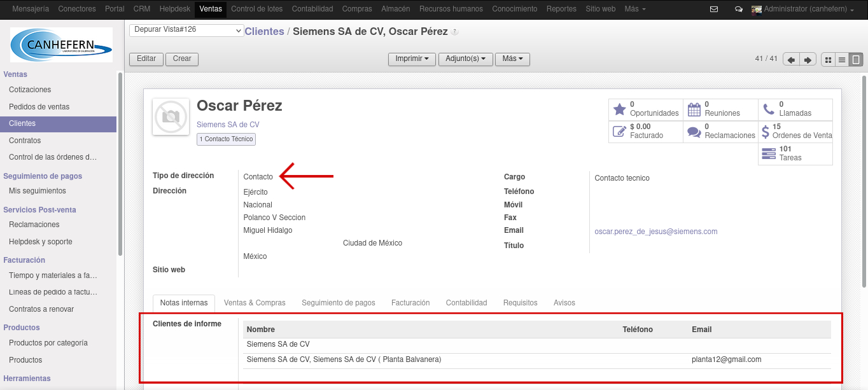Open Productos por categoría in sidebar
Image resolution: width=868 pixels, height=390 pixels.
coord(48,343)
